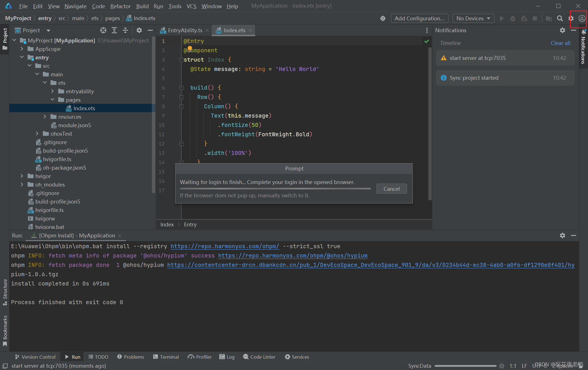Open the Project Structure toolbar icon
This screenshot has height=370, width=588.
[x=549, y=18]
